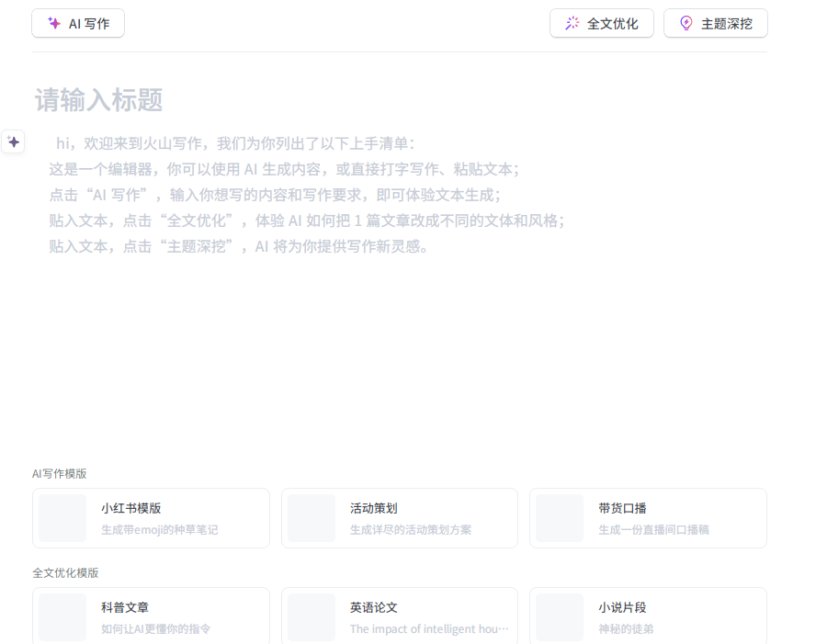Open the AI 写作 feature
Viewport: 816px width, 644px height.
pos(77,23)
